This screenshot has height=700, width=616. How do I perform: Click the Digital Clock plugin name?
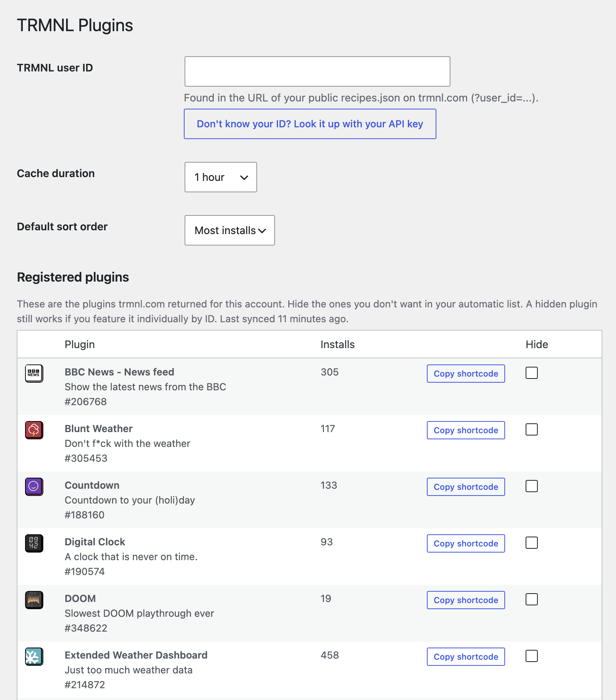(x=95, y=542)
